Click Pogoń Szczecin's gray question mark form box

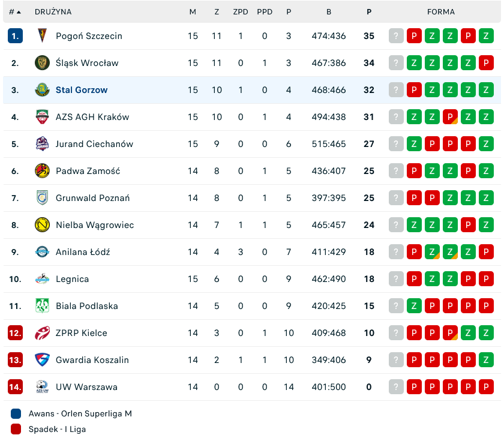click(x=396, y=36)
